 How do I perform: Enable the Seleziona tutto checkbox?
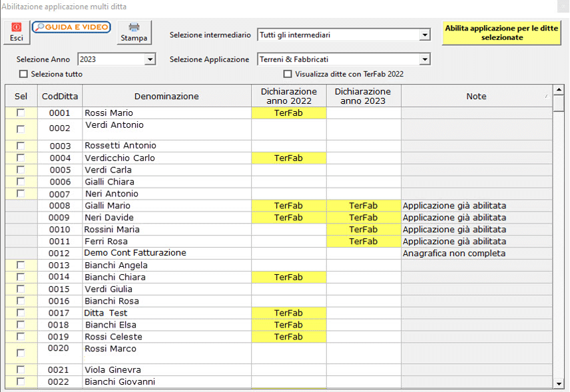(x=25, y=74)
